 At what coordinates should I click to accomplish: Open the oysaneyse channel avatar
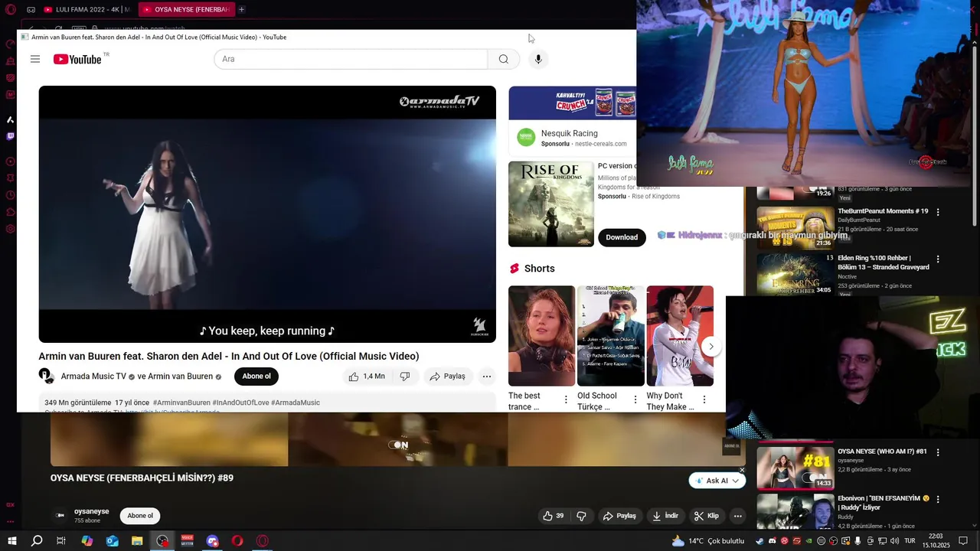click(x=60, y=516)
